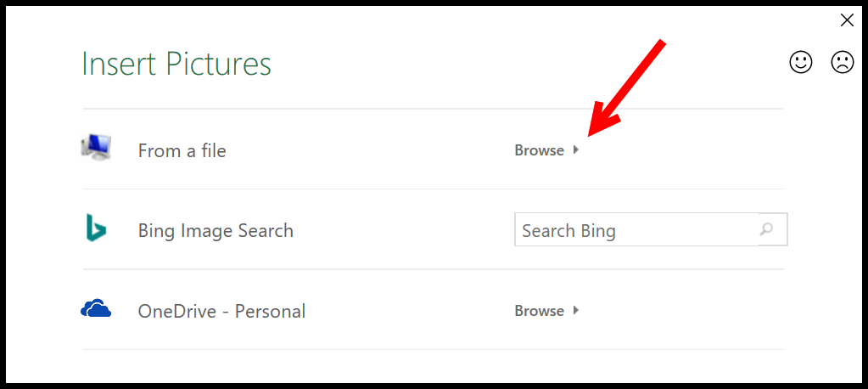Select the From a file option label
The width and height of the screenshot is (868, 389).
click(x=182, y=150)
